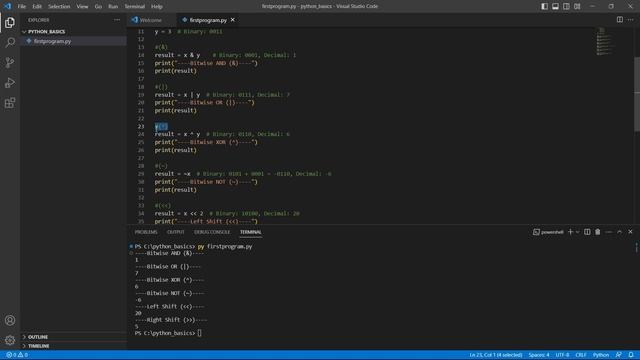Toggle Panel layout icon in title bar

556,6
